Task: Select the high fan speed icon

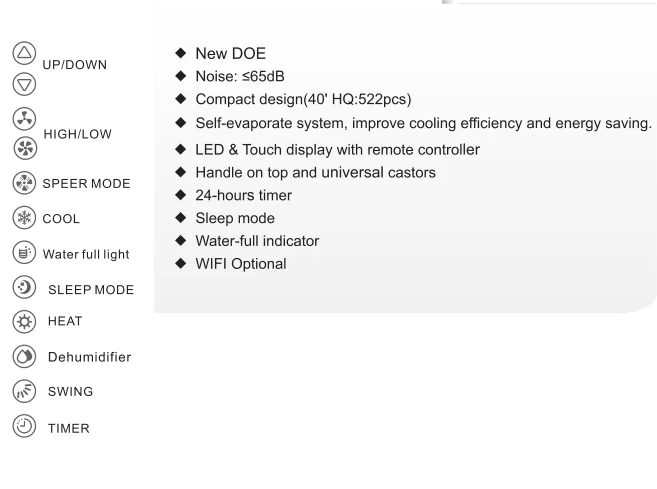Action: coord(25,148)
